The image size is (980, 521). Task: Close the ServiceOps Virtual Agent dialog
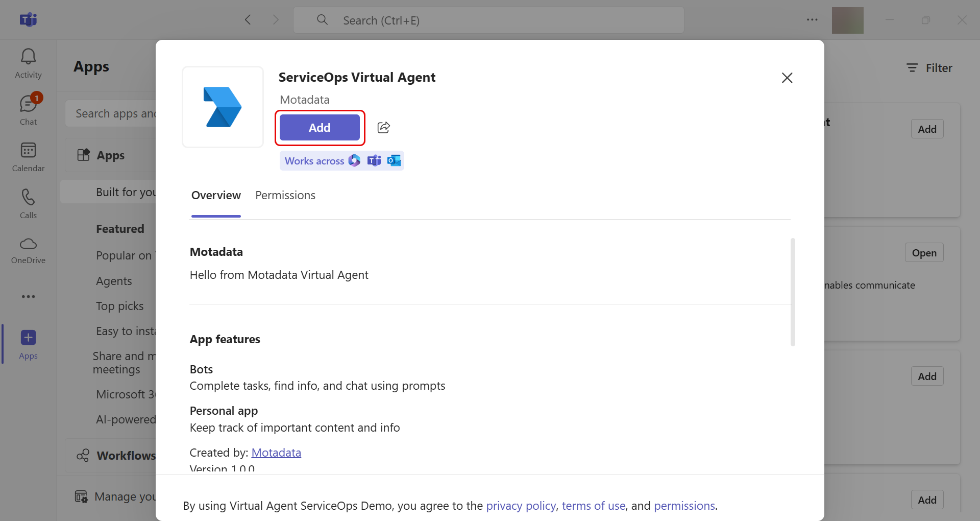point(787,78)
